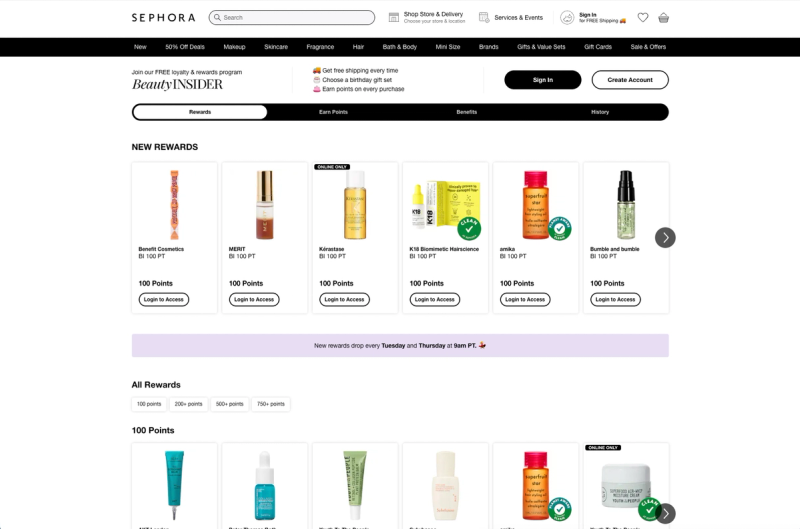Filter rewards by 750+ points chip
The image size is (800, 529).
point(271,404)
